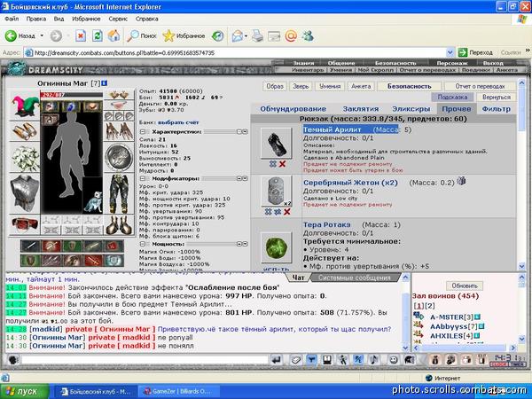Click the inventory scrollbar down arrow

[x=521, y=267]
